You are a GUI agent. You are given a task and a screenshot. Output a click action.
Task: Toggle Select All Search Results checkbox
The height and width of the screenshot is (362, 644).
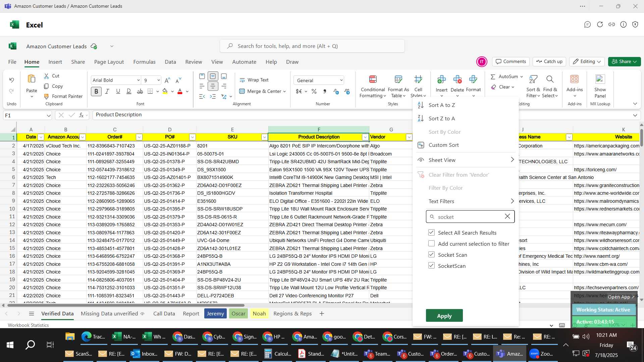[431, 232]
